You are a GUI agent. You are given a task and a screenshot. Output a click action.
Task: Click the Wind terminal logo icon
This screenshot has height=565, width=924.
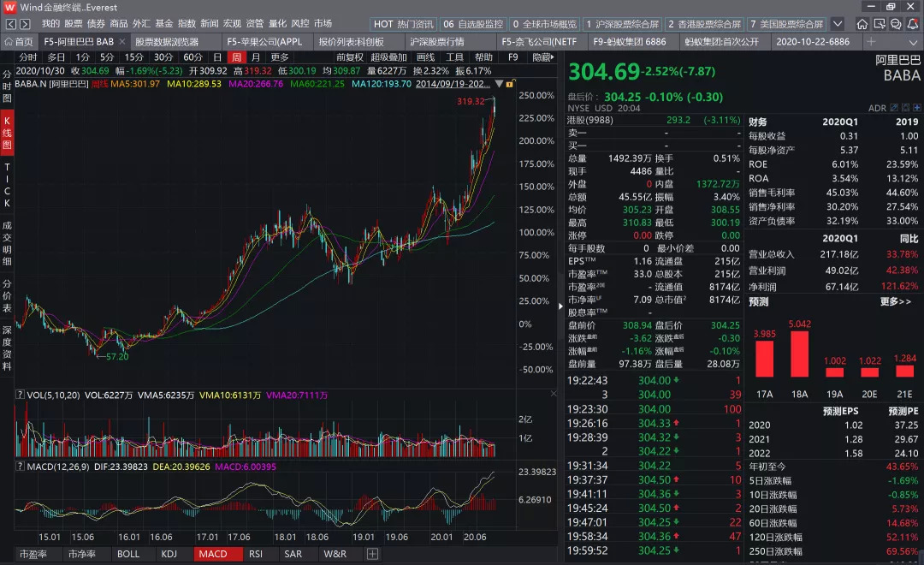click(x=9, y=7)
